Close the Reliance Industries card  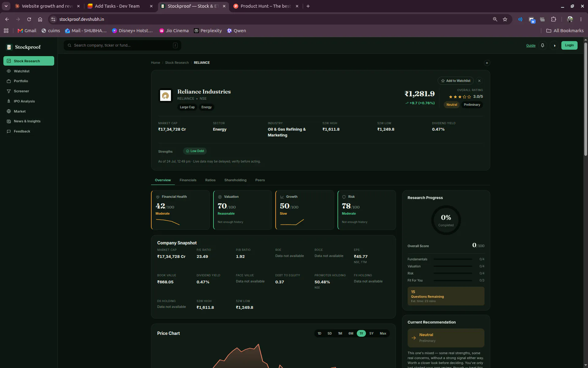pyautogui.click(x=479, y=81)
